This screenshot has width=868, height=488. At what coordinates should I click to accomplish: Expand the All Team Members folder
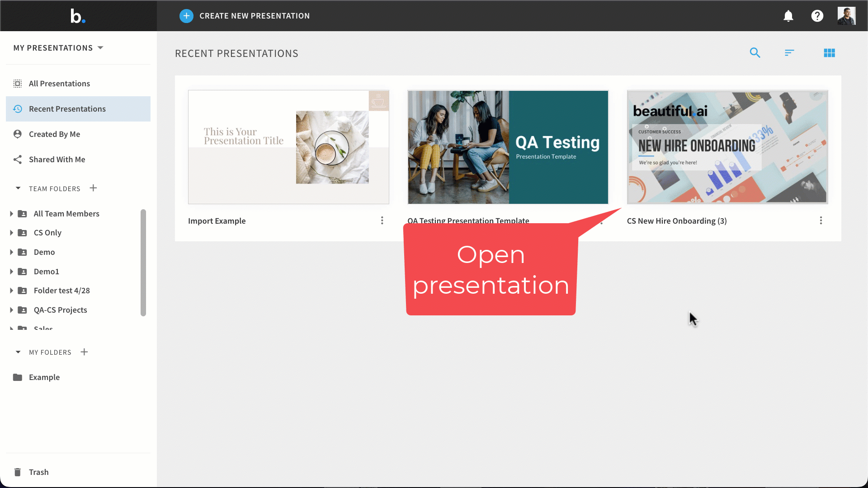(x=11, y=214)
